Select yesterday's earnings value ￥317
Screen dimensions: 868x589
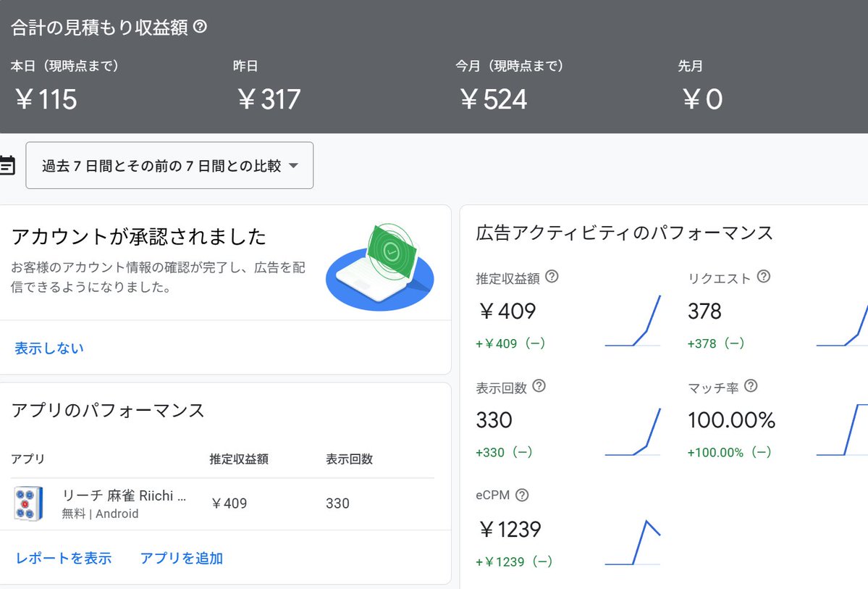(x=269, y=100)
